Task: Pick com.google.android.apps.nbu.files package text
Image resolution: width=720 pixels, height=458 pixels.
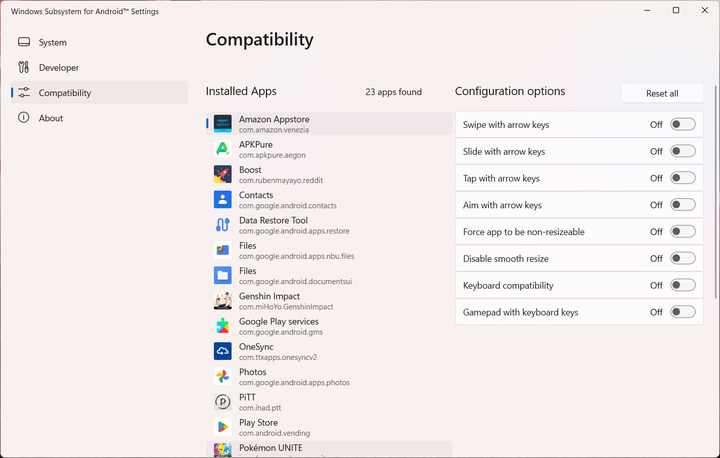Action: coord(296,256)
